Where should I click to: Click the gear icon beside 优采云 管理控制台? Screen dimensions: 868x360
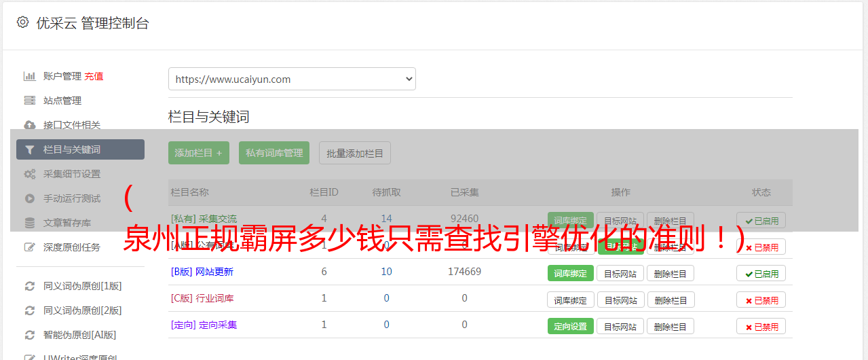pyautogui.click(x=22, y=22)
